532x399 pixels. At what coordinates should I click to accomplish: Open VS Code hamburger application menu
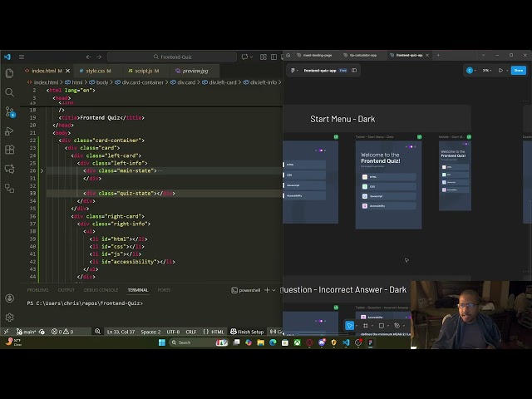pos(22,57)
